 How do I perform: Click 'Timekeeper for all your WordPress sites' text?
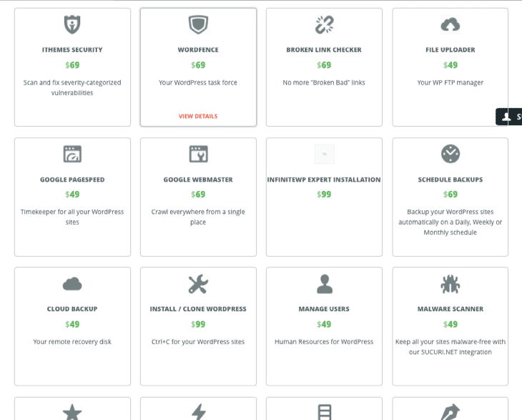point(72,217)
